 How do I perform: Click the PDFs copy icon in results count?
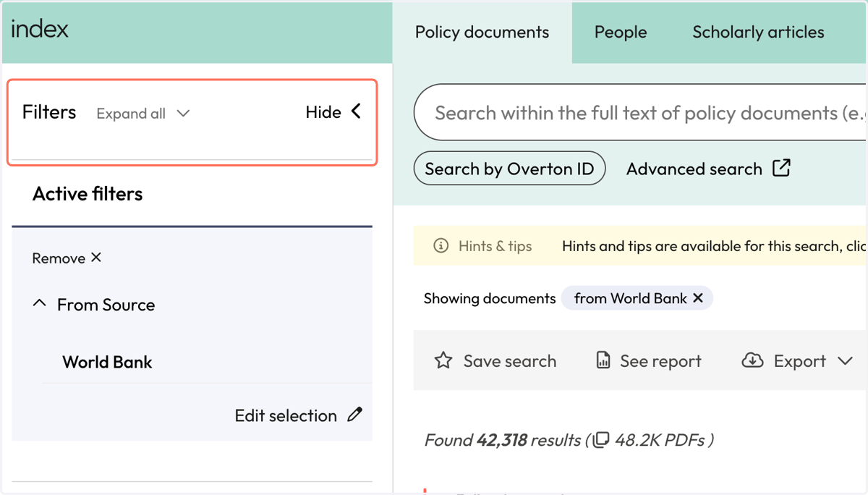pos(602,439)
